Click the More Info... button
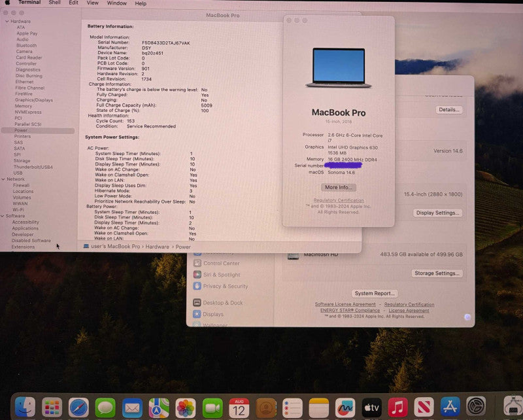Image resolution: width=523 pixels, height=420 pixels. (x=339, y=187)
